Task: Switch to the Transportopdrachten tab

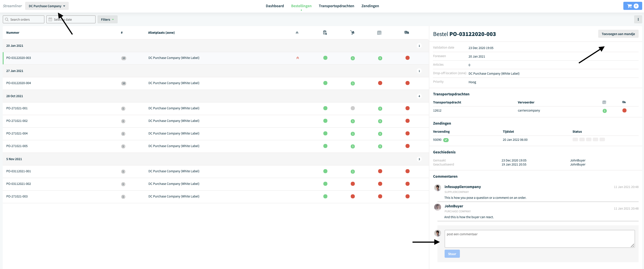Action: [336, 6]
